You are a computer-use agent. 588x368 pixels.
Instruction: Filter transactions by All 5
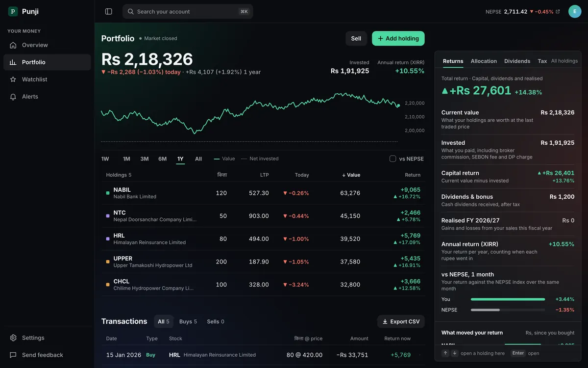tap(164, 322)
